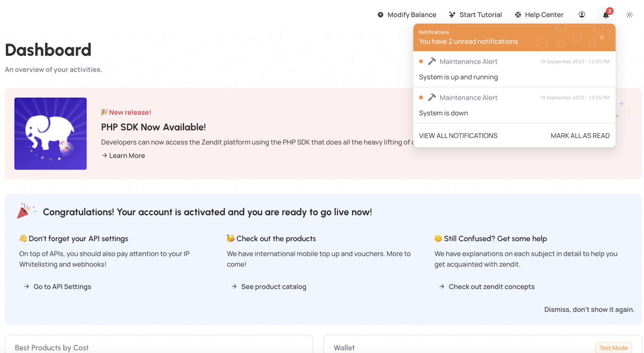Click the thinking face emoji by help heading
The height and width of the screenshot is (353, 644).
pyautogui.click(x=438, y=238)
